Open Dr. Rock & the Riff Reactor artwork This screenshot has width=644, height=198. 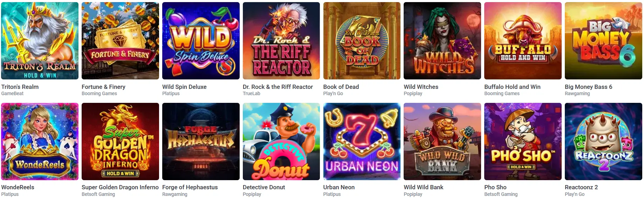281,41
